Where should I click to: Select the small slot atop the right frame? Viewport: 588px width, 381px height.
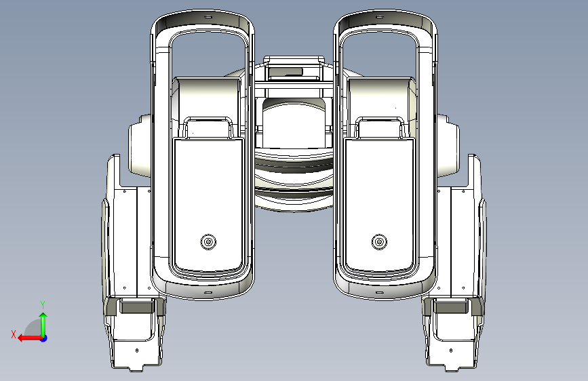tap(380, 17)
